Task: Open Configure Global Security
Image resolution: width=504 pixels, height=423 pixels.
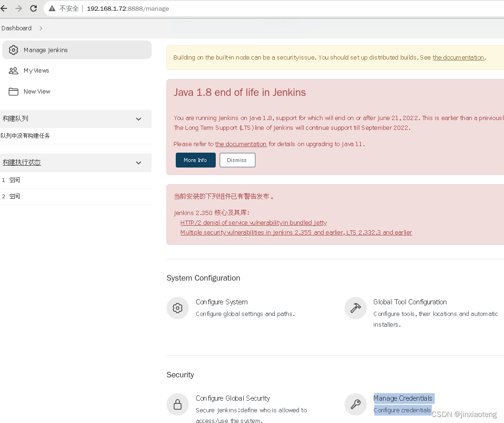Action: (233, 398)
